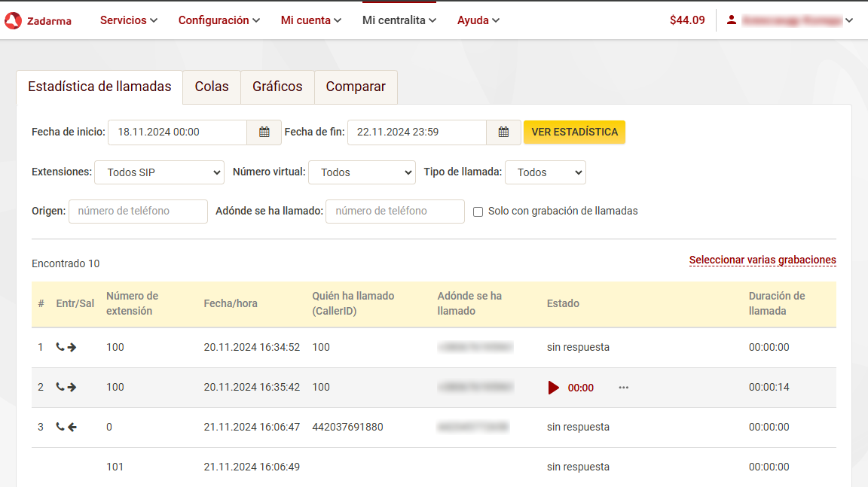Click the date 21.11.2024 16:06:47
This screenshot has height=487, width=868.
click(252, 427)
